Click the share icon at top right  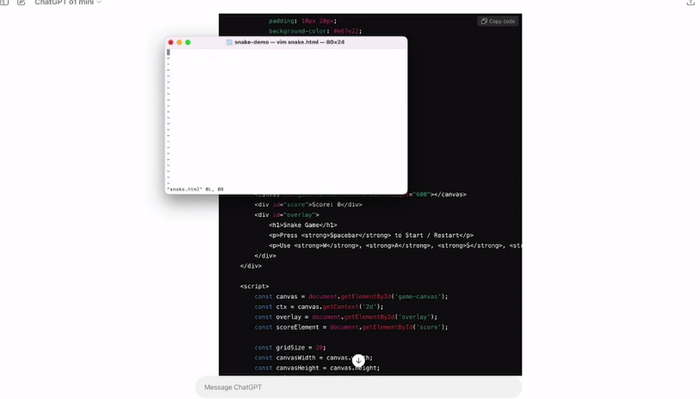(x=691, y=2)
